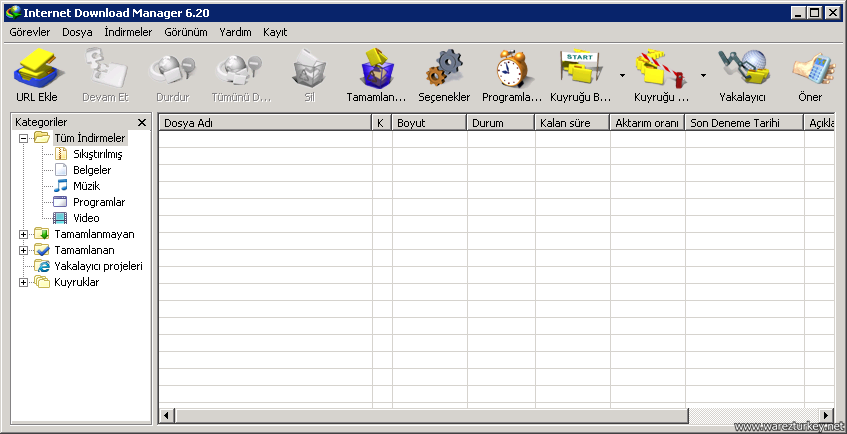Select the Programlar category
Viewport: 847px width, 434px height.
coord(99,202)
